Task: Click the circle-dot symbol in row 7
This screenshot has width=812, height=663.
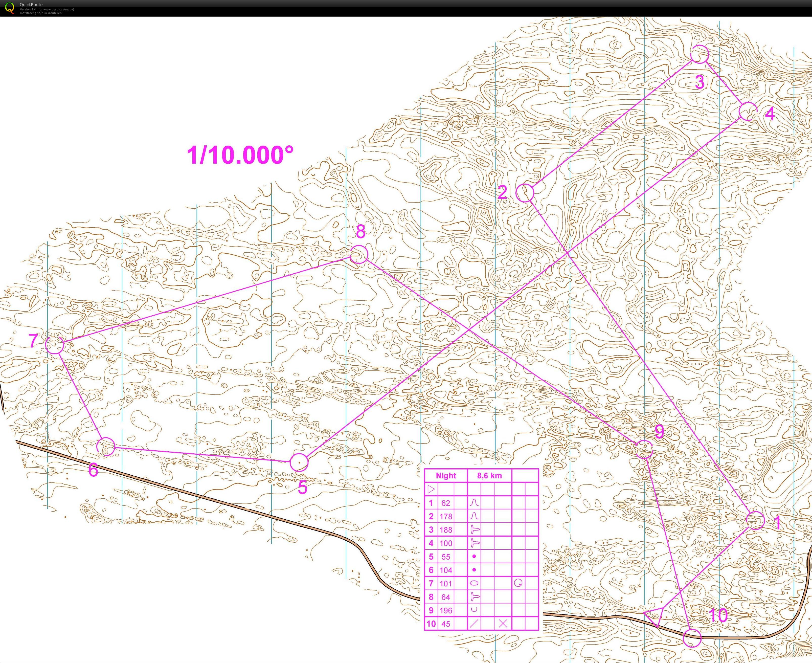Action: point(518,583)
